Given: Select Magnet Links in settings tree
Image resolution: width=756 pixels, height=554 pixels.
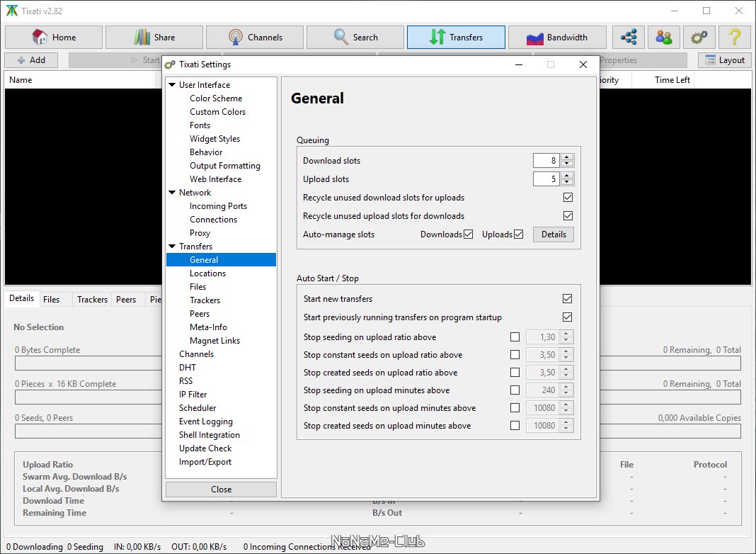Looking at the screenshot, I should point(214,341).
